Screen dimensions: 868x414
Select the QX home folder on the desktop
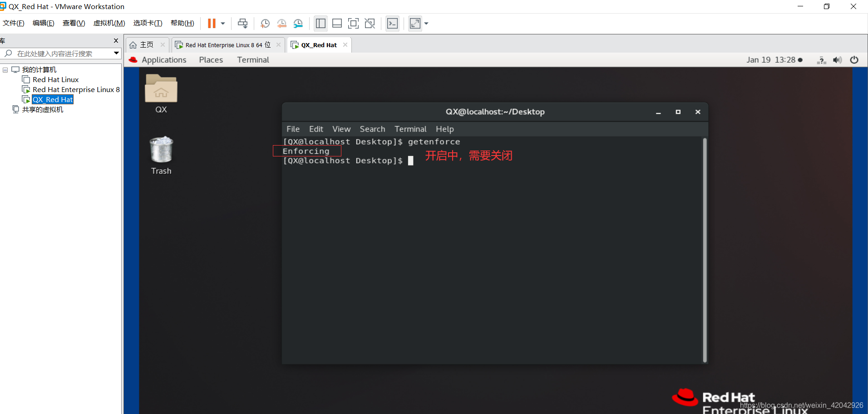pos(161,93)
